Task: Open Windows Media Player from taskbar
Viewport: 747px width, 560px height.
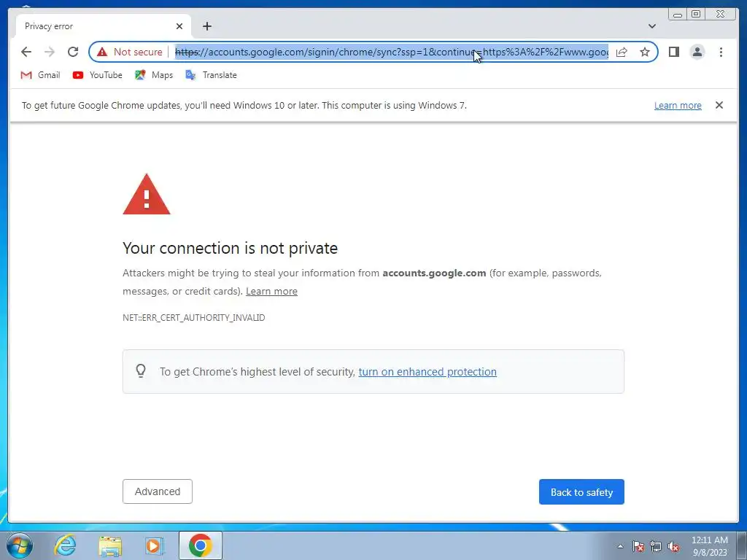Action: [x=154, y=546]
